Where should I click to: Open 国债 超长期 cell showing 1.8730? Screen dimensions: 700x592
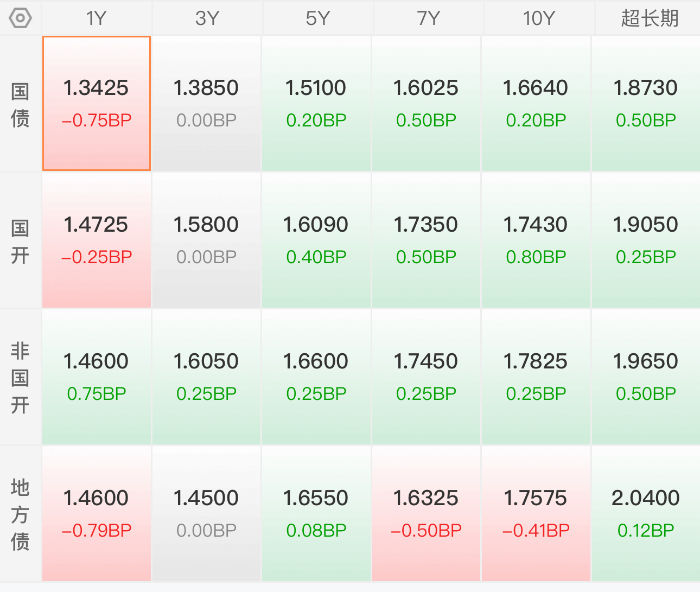pos(646,104)
